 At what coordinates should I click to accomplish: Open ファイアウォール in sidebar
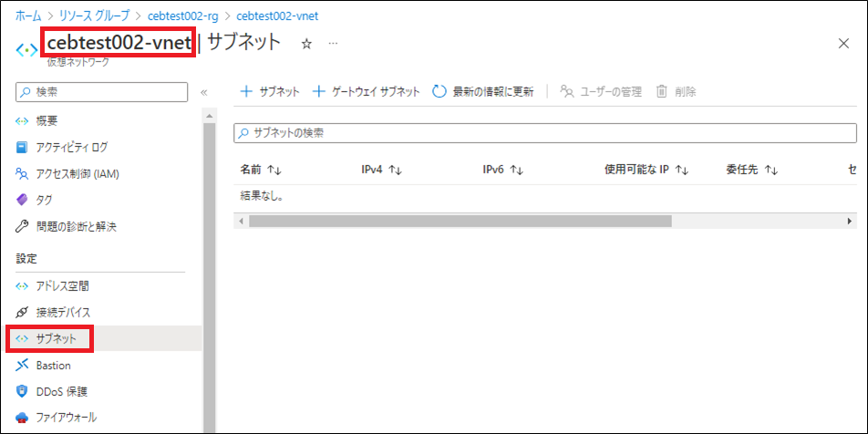click(x=56, y=418)
